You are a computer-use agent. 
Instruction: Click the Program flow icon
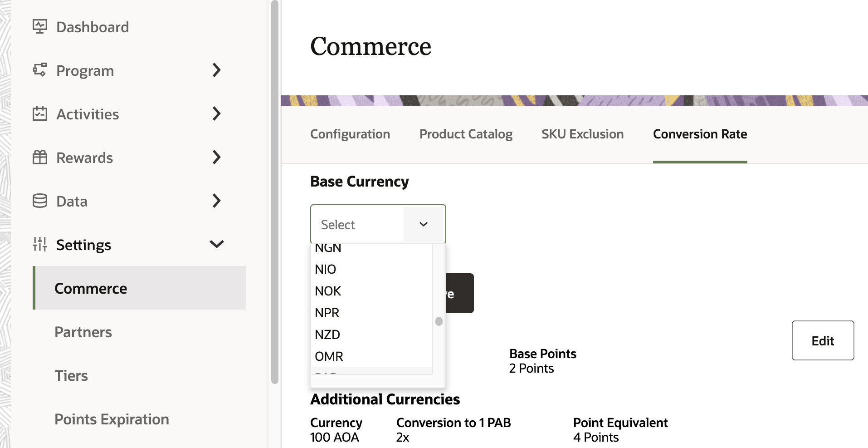40,70
